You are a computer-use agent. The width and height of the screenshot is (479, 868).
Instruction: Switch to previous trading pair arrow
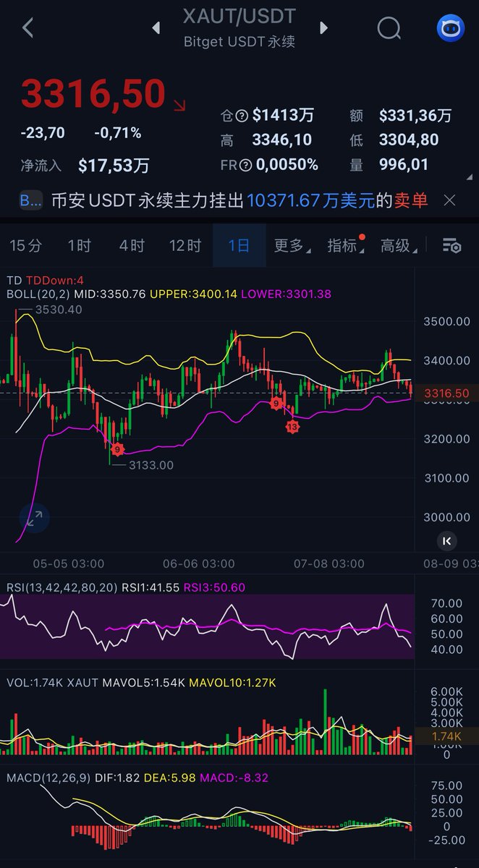tap(156, 28)
